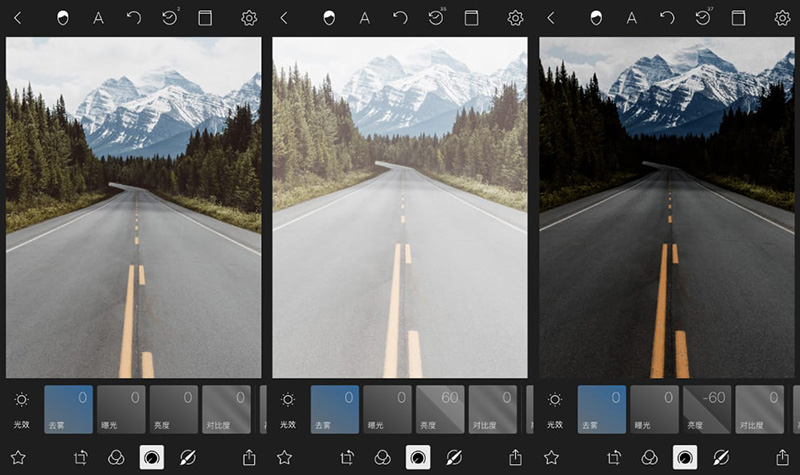The height and width of the screenshot is (475, 800).
Task: Open 光效 light category in left editor
Action: point(21,409)
